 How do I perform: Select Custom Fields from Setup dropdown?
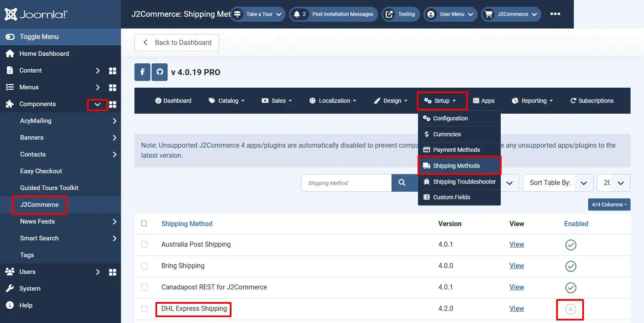point(459,197)
